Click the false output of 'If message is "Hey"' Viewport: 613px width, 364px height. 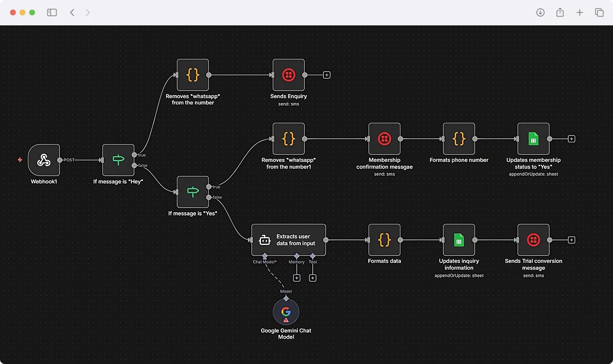point(134,165)
